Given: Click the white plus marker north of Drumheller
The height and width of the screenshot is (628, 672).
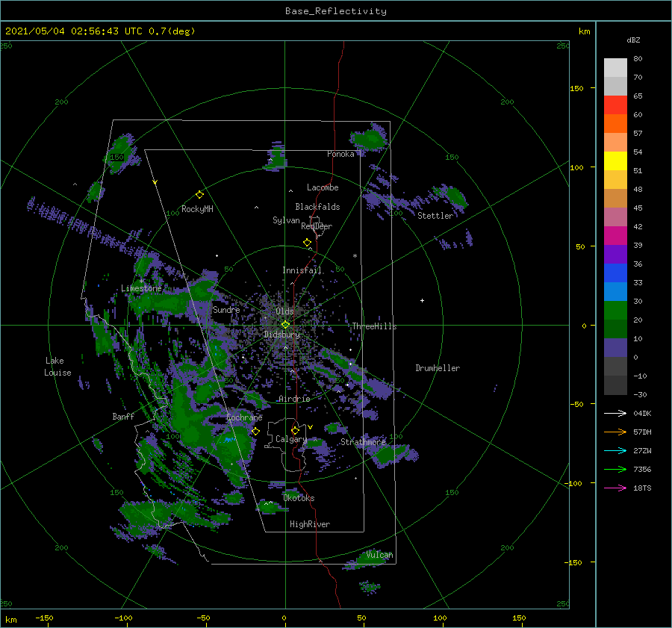Looking at the screenshot, I should click(422, 300).
